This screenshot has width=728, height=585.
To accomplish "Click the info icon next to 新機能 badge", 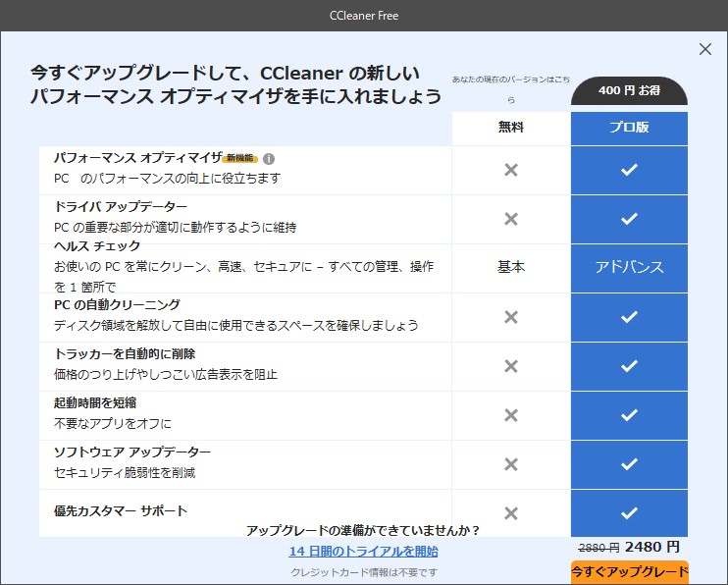I will 269,159.
